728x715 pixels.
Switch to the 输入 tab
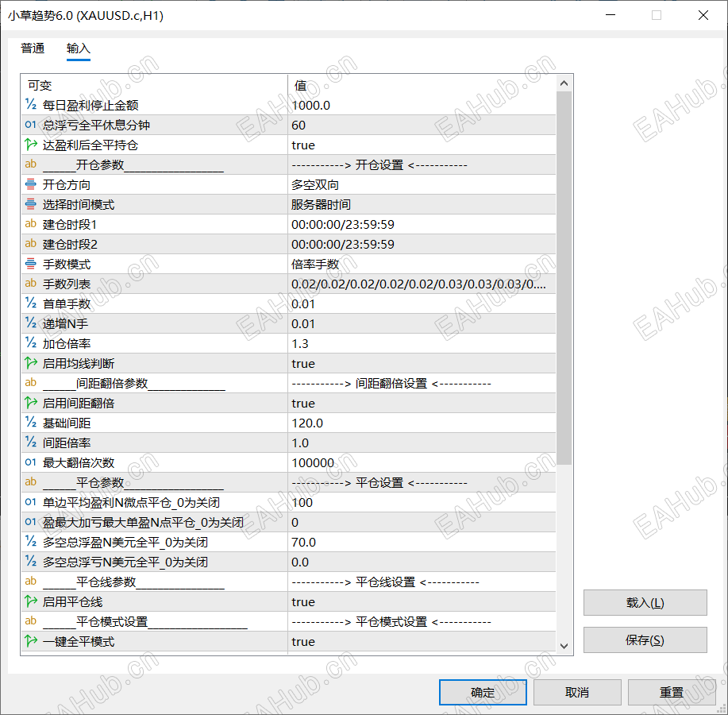pos(78,48)
